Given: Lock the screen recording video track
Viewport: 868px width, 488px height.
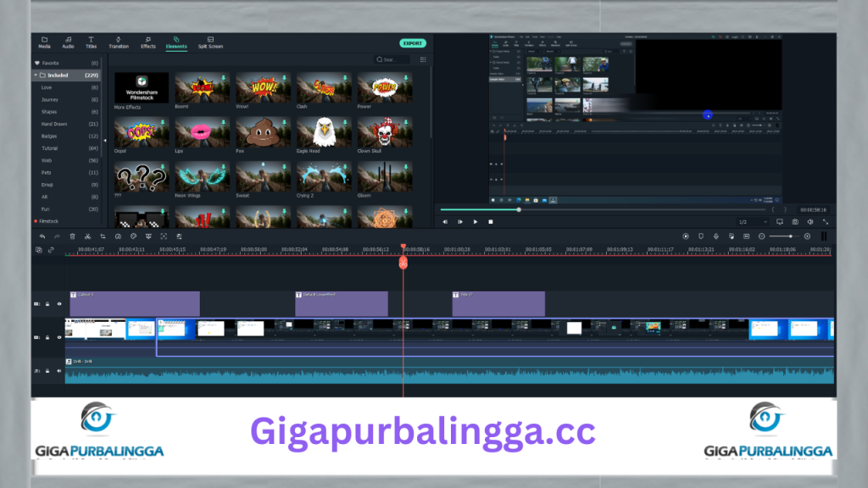Looking at the screenshot, I should pos(47,337).
